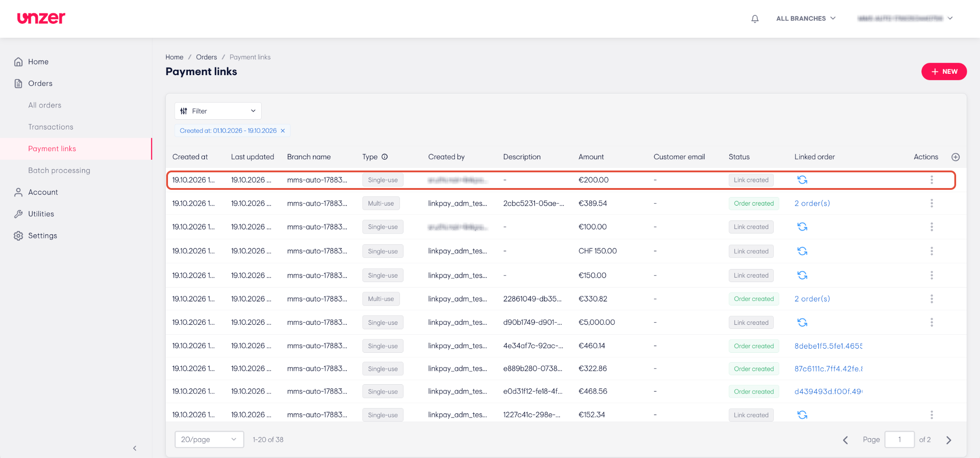The width and height of the screenshot is (980, 458).
Task: Expand the ALL BRANCHES dropdown
Action: pos(806,18)
